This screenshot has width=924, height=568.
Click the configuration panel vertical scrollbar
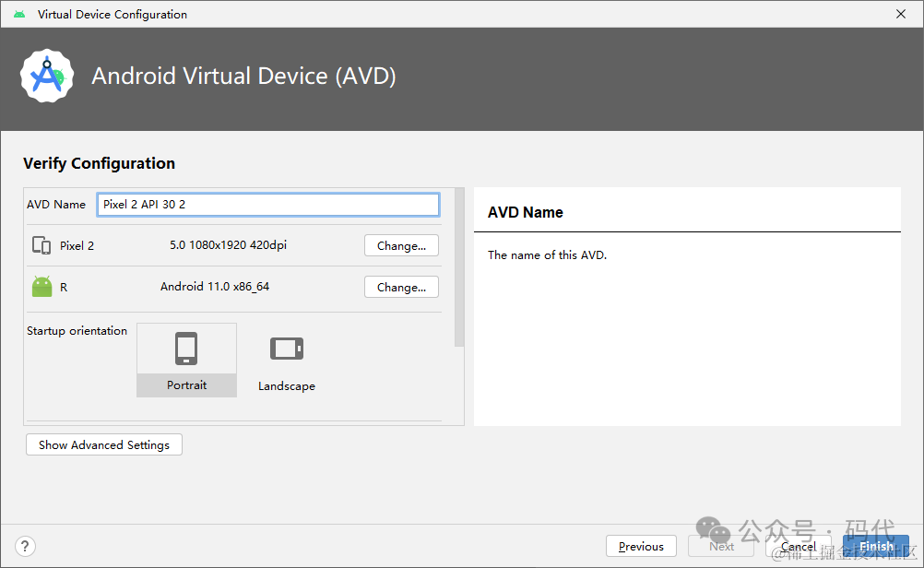459,267
